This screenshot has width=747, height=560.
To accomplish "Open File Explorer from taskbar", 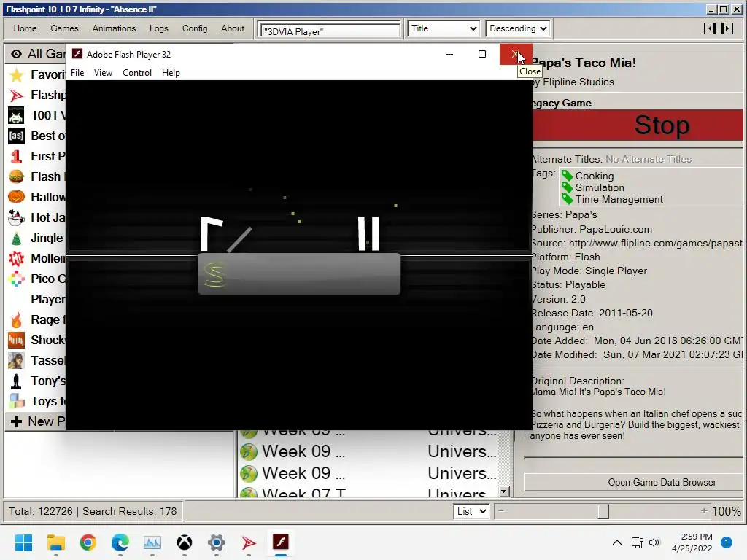I will (x=55, y=542).
